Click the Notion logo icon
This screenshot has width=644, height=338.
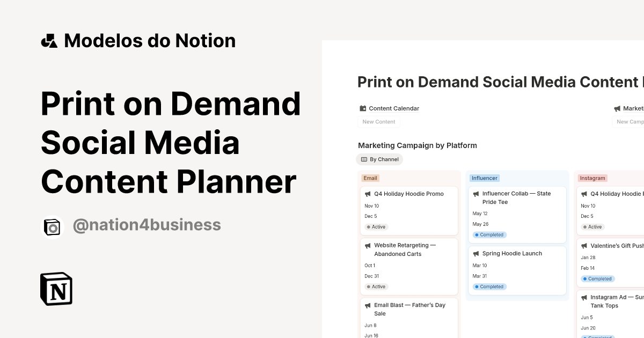click(56, 289)
